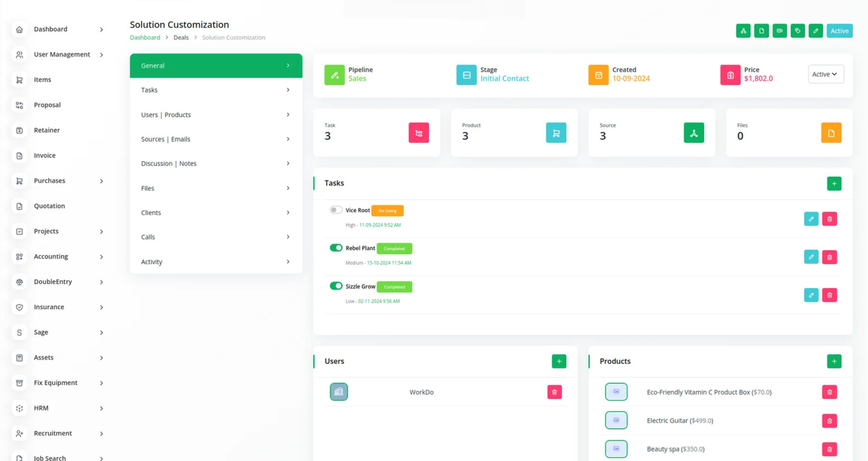The height and width of the screenshot is (461, 868).
Task: Click the pencil edit icon in top header
Action: click(x=816, y=31)
